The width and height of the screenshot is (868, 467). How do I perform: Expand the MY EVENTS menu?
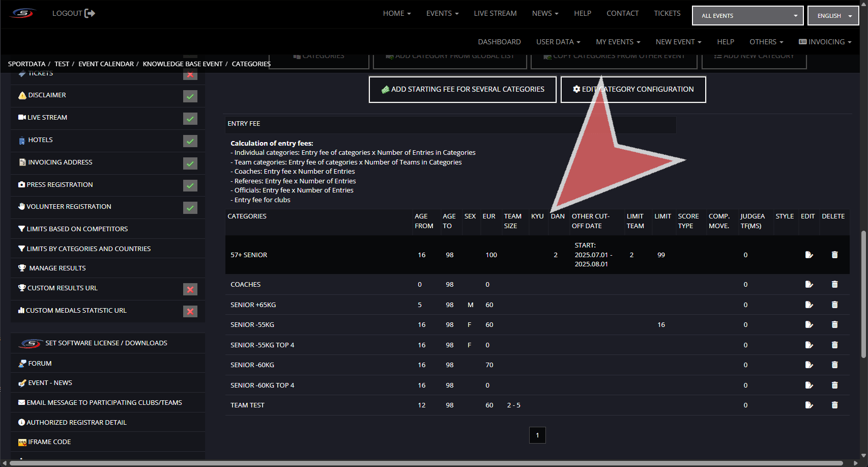[x=618, y=42]
